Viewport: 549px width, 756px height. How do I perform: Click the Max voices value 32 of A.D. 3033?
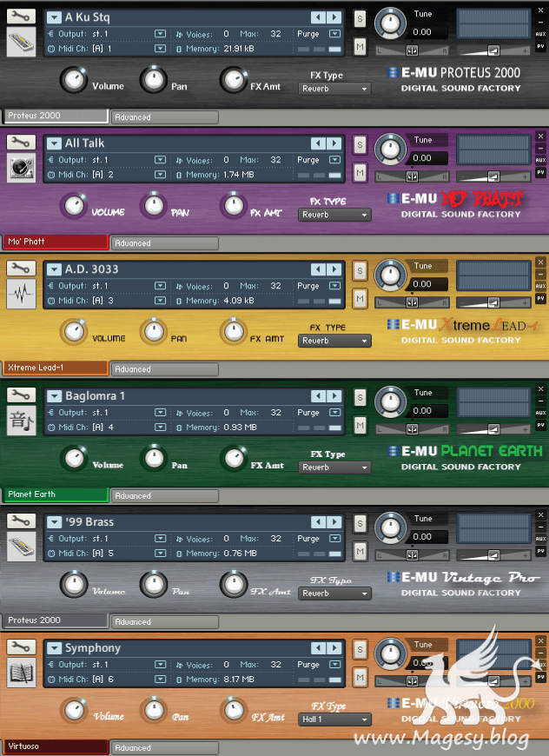coord(275,286)
